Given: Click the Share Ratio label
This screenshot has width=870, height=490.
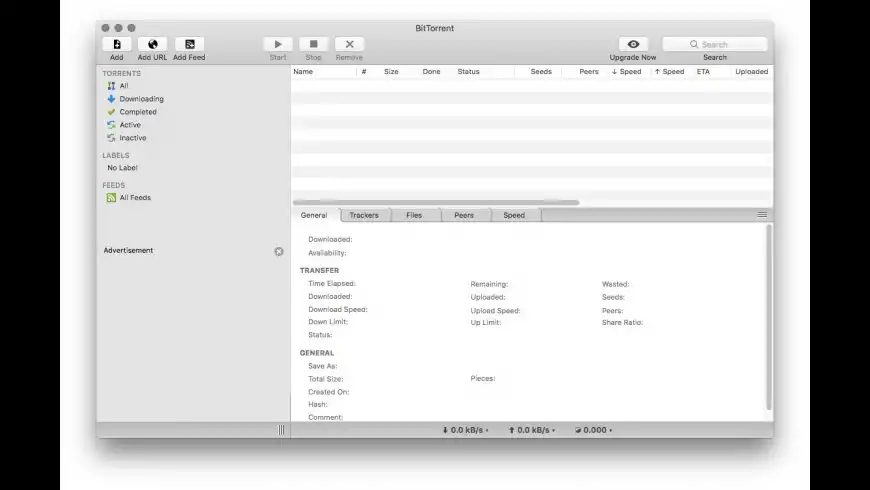Looking at the screenshot, I should [x=623, y=322].
